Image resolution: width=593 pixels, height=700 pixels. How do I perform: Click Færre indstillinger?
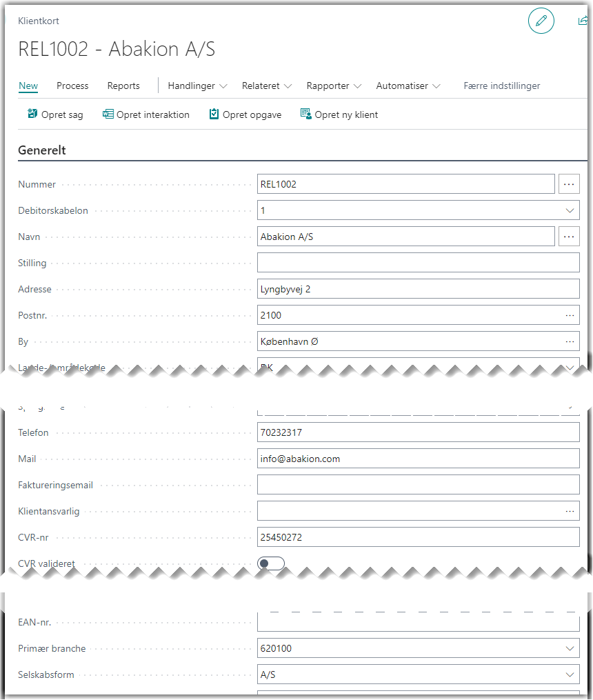(x=501, y=86)
